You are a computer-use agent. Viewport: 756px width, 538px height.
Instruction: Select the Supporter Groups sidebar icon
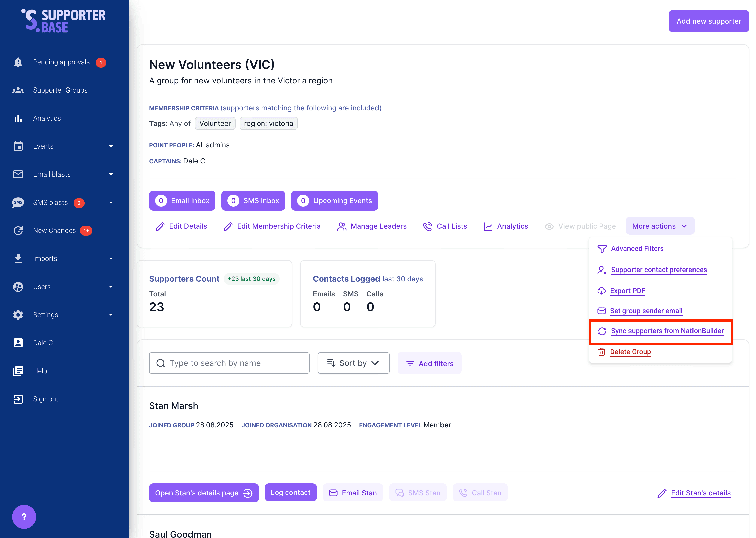(18, 90)
